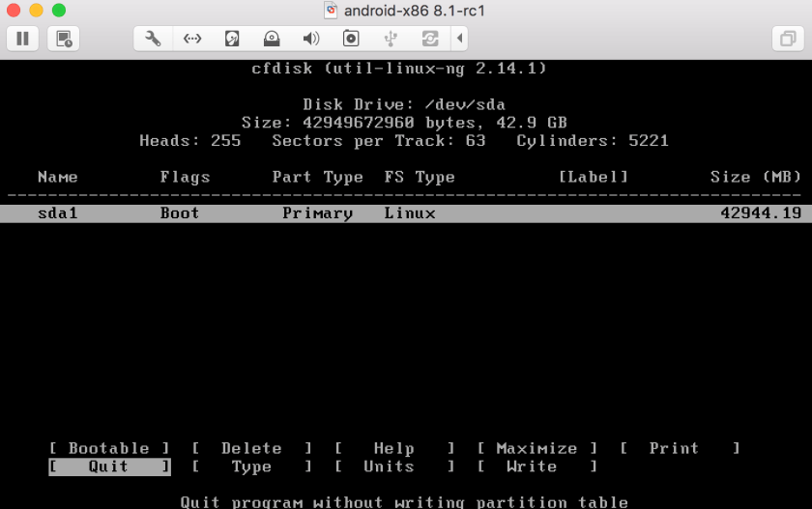Select the Units menu option

pos(394,467)
